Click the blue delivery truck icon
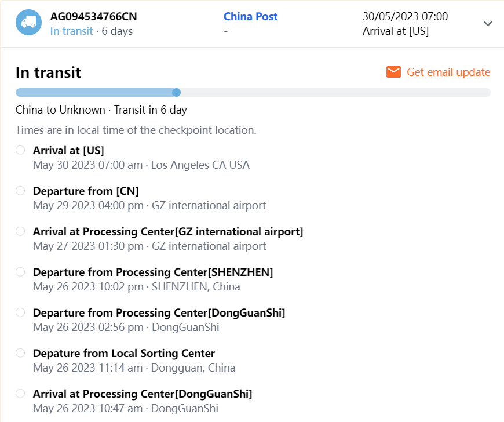504x422 pixels. click(x=28, y=23)
